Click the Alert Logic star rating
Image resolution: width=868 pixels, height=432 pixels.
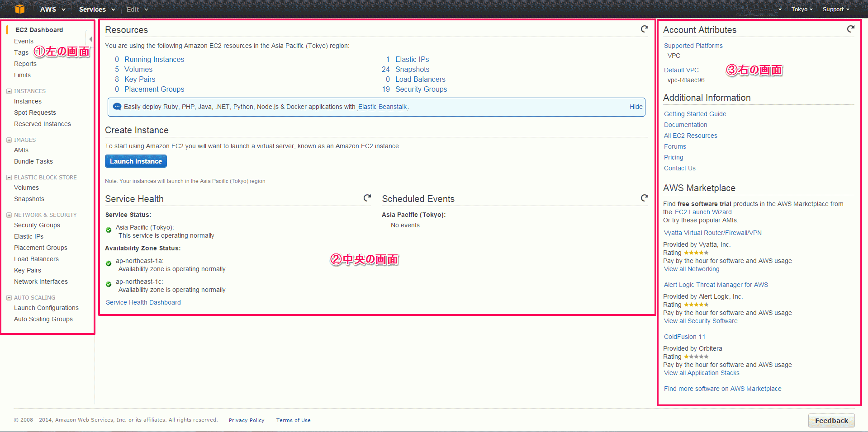click(696, 305)
